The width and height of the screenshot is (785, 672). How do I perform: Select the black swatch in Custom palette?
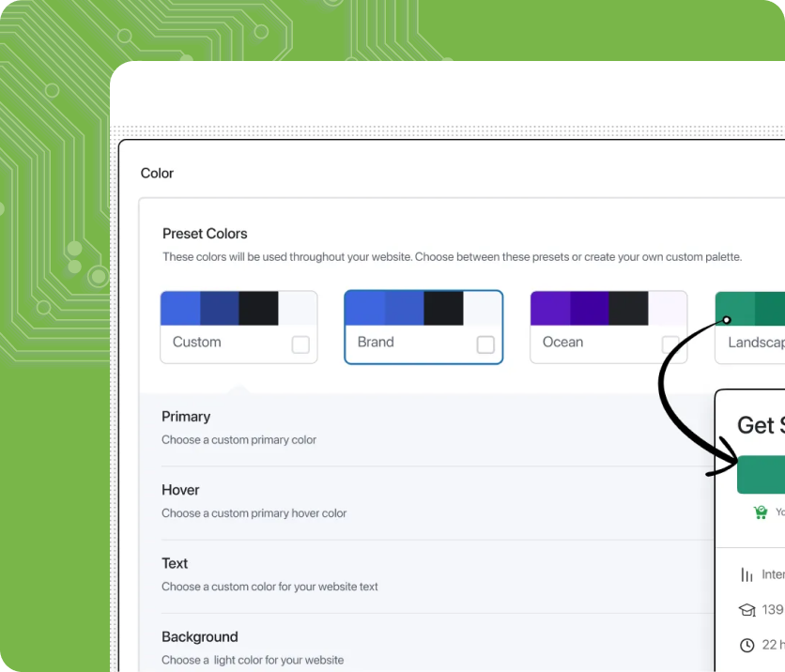click(258, 309)
